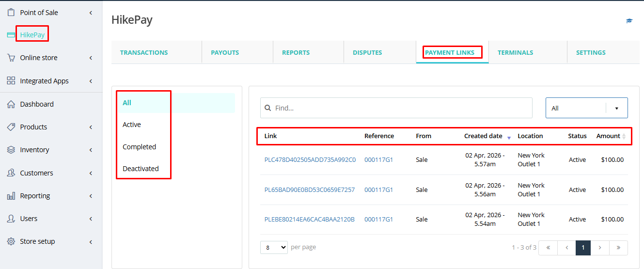644x269 pixels.
Task: Click the Integrated Apps grid icon
Action: 11,81
